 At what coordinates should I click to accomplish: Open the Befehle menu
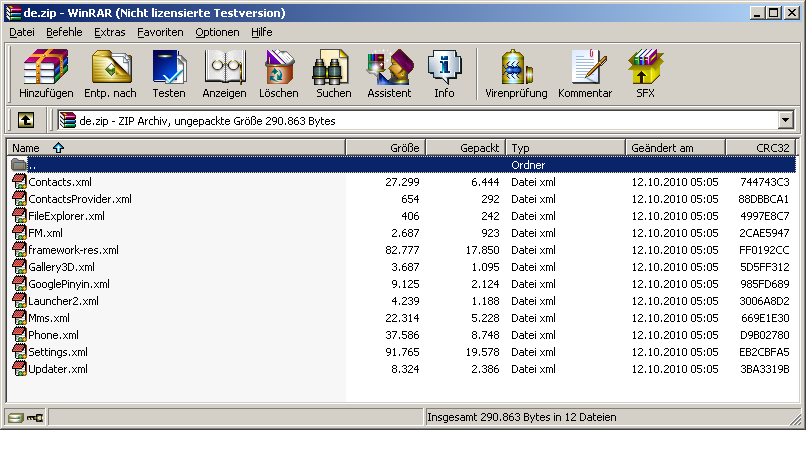tap(64, 32)
